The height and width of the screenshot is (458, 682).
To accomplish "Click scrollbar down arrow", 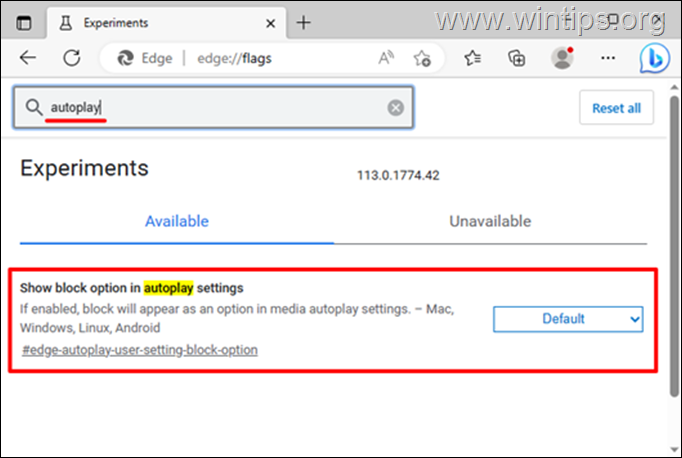I will point(674,450).
